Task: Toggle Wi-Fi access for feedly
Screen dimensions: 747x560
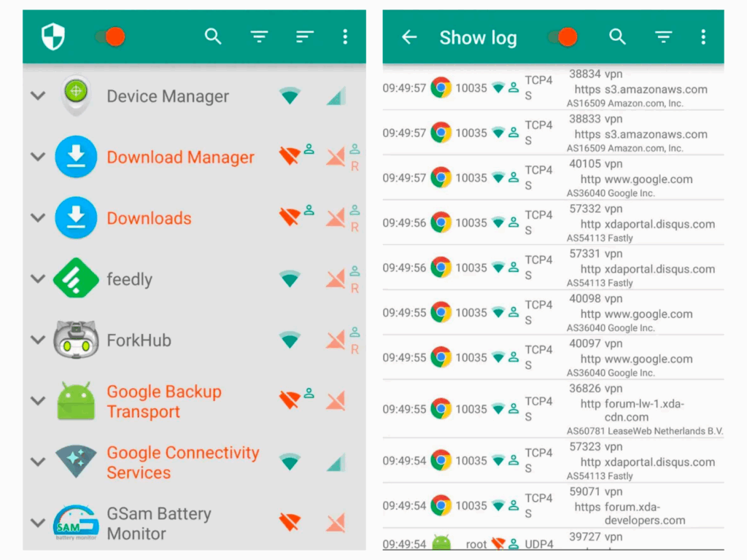Action: [290, 279]
